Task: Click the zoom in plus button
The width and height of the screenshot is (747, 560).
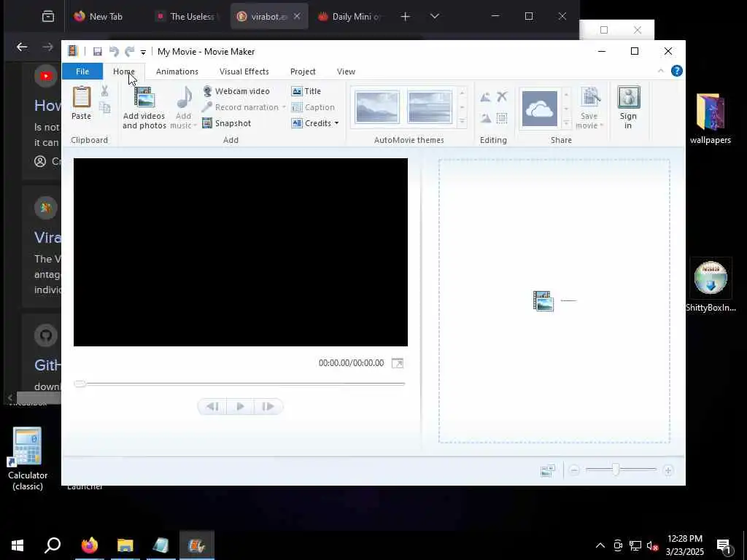Action: click(x=668, y=470)
